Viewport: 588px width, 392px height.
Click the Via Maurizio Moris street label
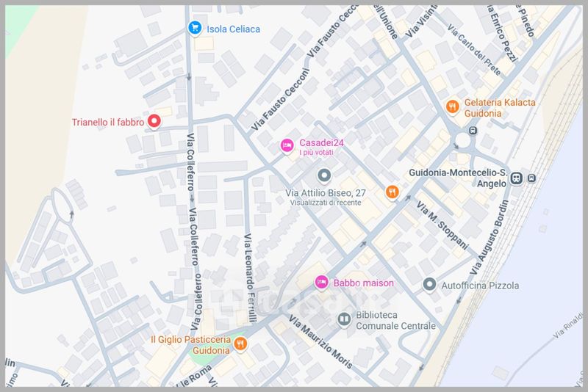[x=320, y=341]
